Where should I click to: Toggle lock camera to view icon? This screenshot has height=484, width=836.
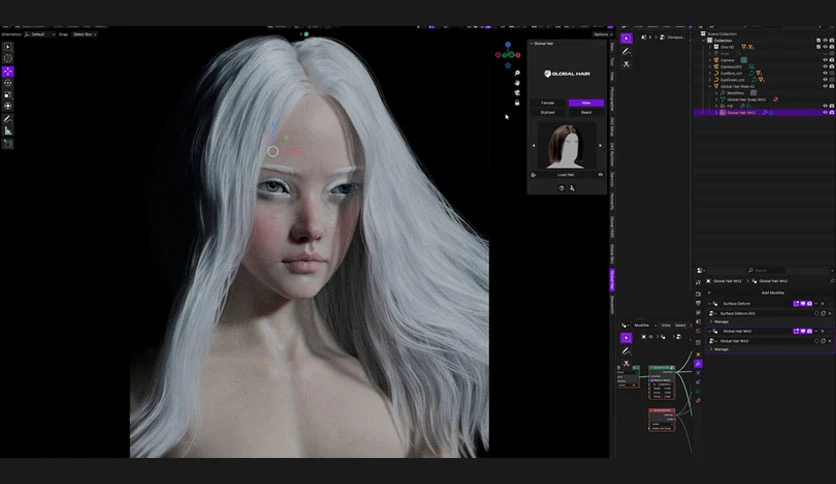[517, 102]
